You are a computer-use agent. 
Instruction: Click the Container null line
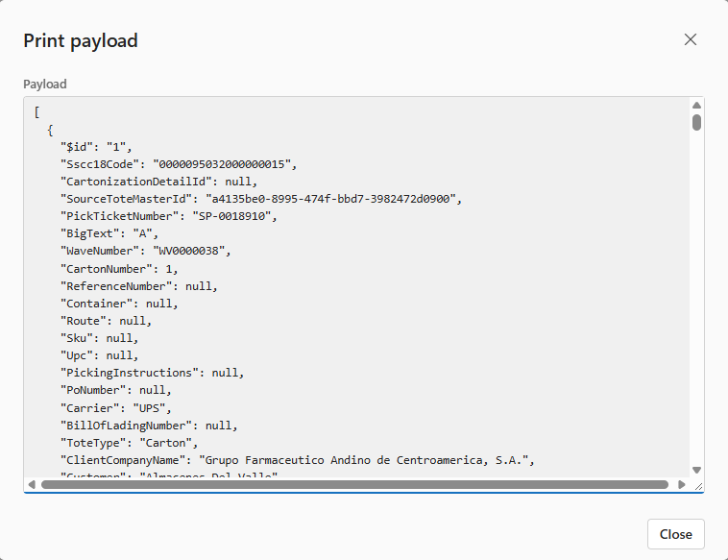119,304
